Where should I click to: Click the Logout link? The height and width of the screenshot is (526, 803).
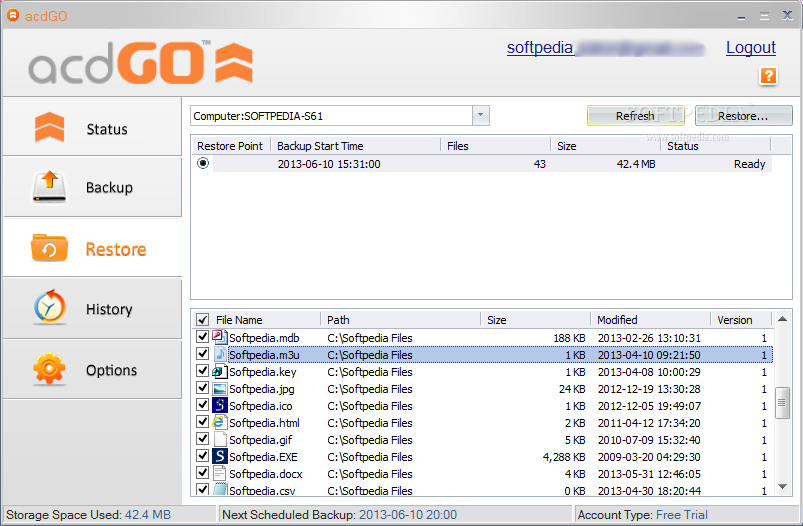click(751, 48)
